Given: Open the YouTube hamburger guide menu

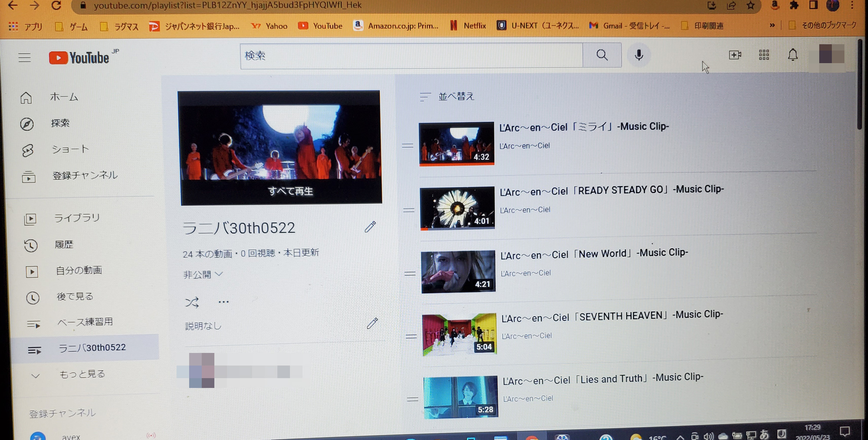Looking at the screenshot, I should pyautogui.click(x=24, y=57).
